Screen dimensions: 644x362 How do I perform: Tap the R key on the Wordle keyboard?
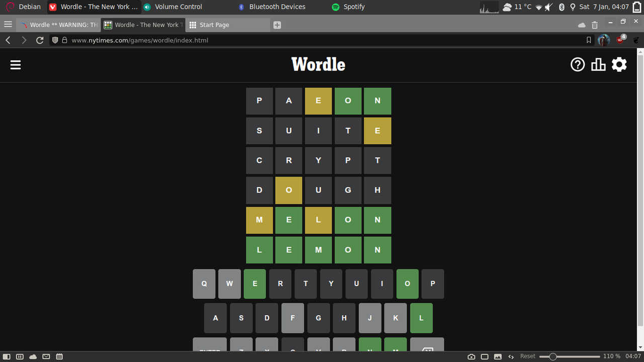[280, 284]
